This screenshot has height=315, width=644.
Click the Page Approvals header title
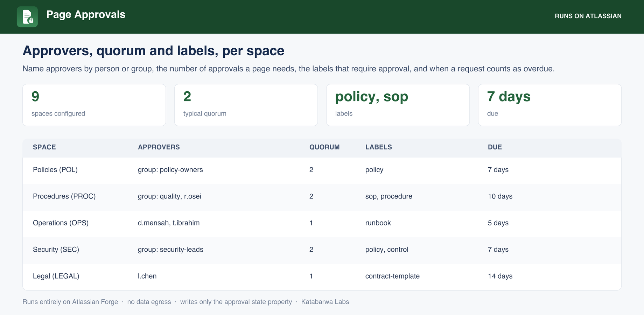click(86, 14)
